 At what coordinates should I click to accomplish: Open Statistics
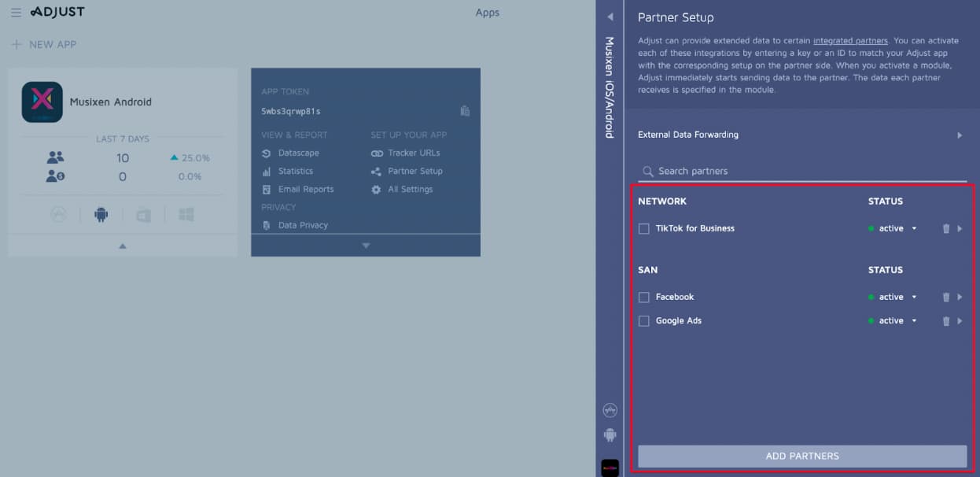pos(296,171)
